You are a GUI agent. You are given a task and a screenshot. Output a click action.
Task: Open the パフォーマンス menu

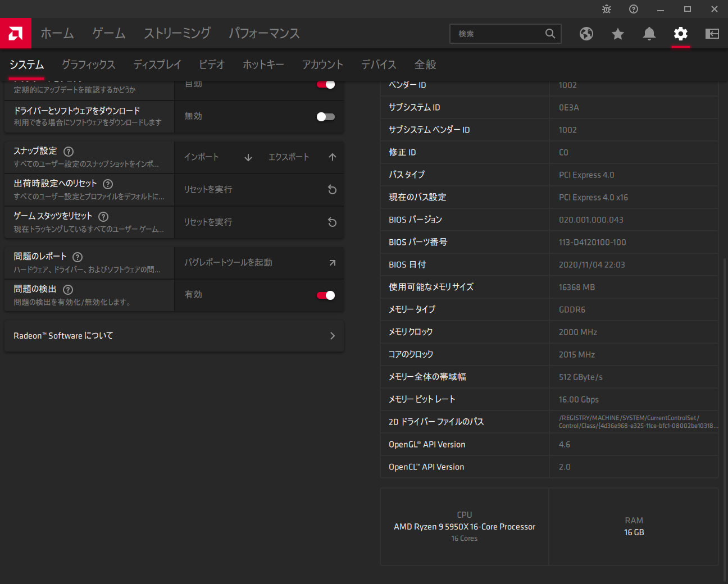click(x=264, y=34)
